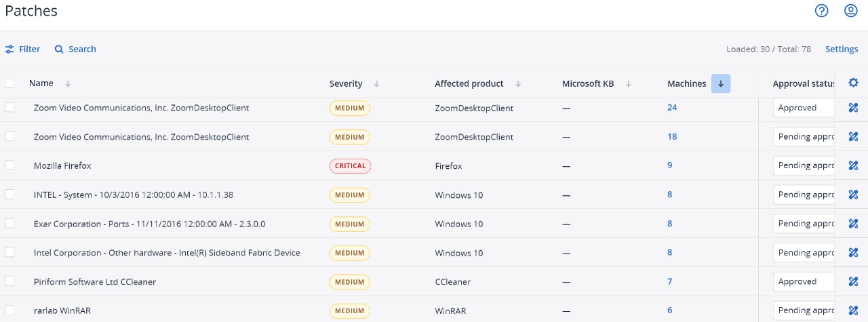
Task: Click the Filter sliders icon
Action: [9, 49]
